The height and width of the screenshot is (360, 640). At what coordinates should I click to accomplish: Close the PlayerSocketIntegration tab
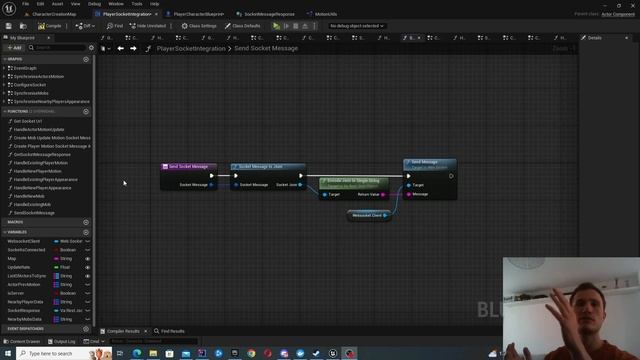(x=156, y=14)
